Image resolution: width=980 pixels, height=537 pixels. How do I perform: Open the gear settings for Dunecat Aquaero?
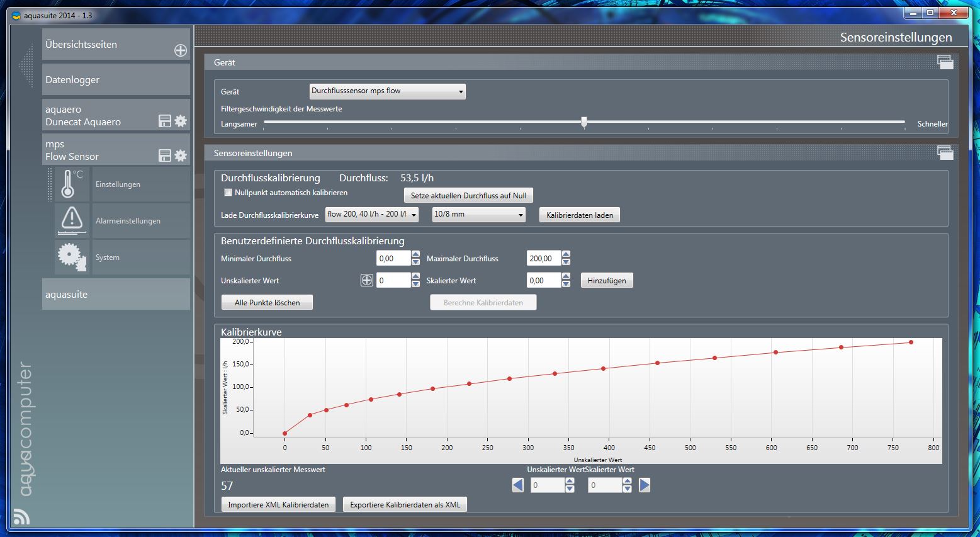point(181,121)
